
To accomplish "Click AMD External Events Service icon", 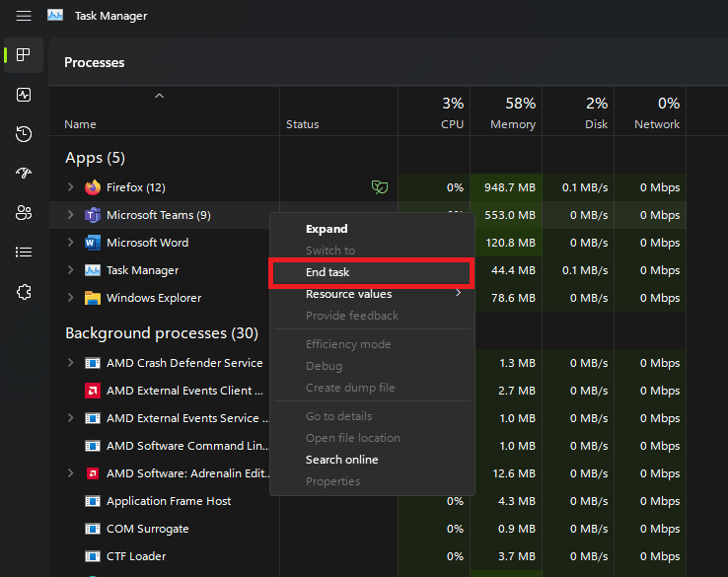I will [x=93, y=418].
